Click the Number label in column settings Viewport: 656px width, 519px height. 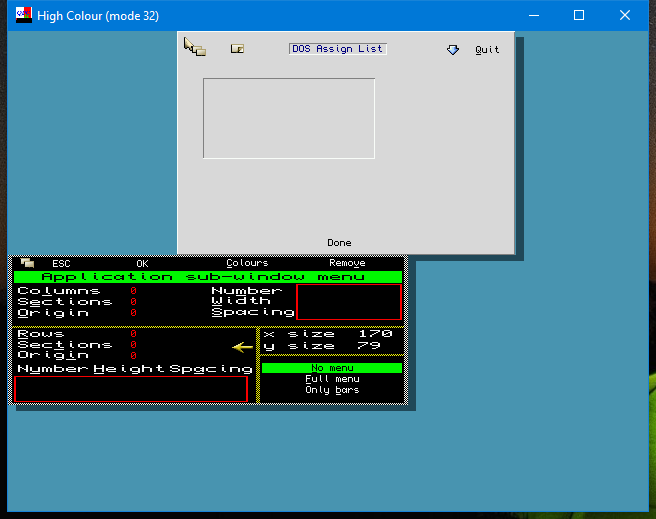coord(247,290)
